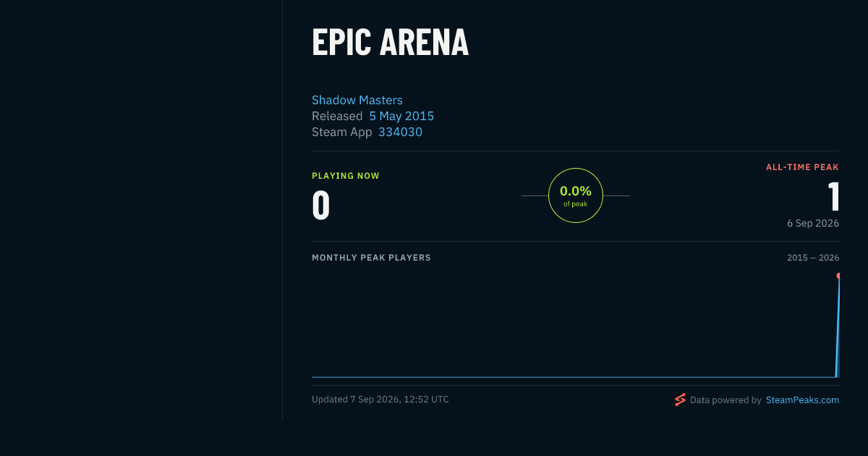
Task: Click the 2015 — 2026 range label
Action: pyautogui.click(x=813, y=258)
